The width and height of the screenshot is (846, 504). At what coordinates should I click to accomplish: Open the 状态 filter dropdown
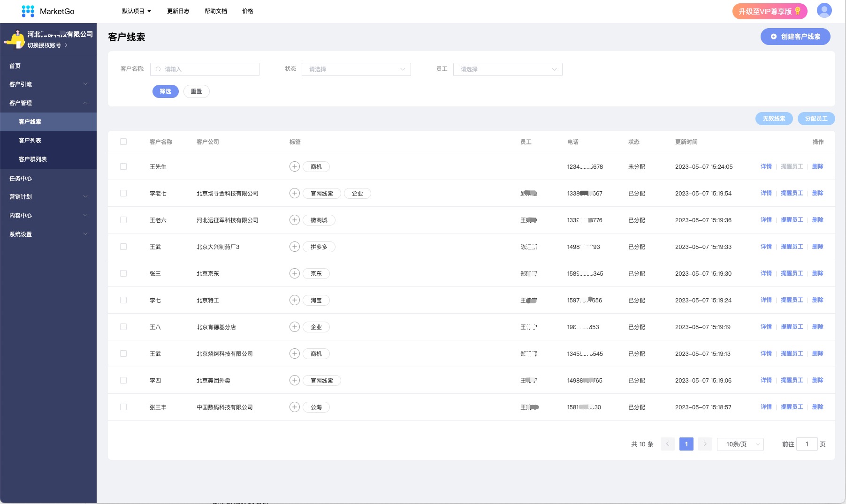[356, 69]
